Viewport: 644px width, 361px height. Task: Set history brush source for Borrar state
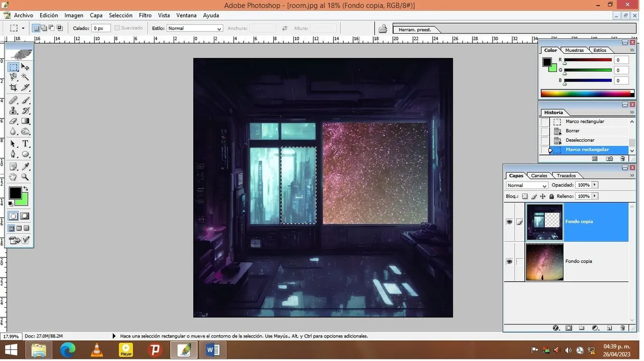(x=545, y=131)
